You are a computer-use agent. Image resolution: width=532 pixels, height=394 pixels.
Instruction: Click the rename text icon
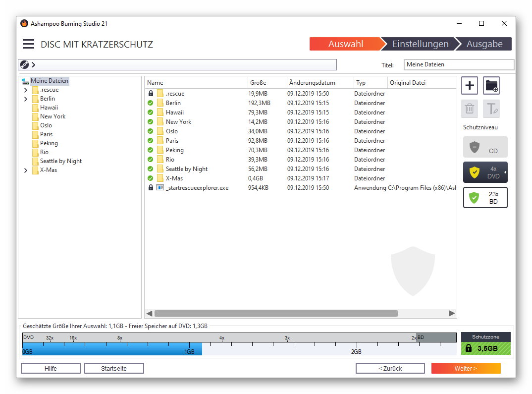click(491, 108)
